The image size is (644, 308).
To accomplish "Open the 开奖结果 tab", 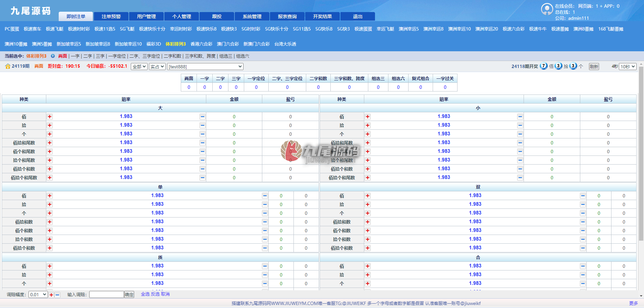I will (x=323, y=16).
